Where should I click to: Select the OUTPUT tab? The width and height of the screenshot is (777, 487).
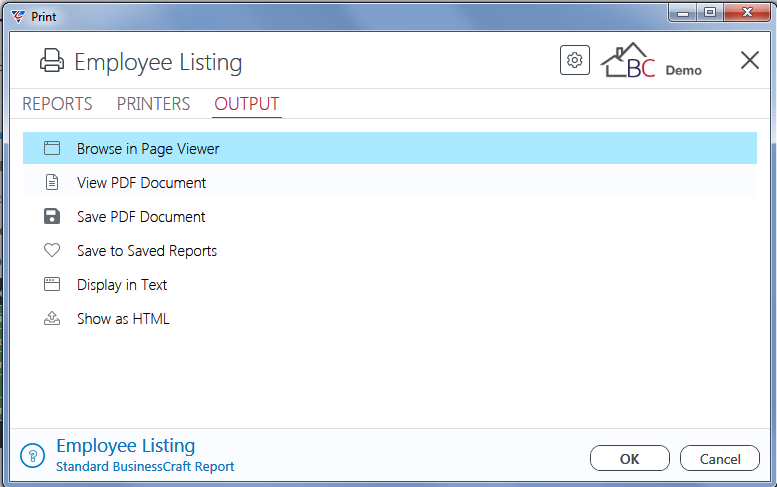tap(247, 104)
